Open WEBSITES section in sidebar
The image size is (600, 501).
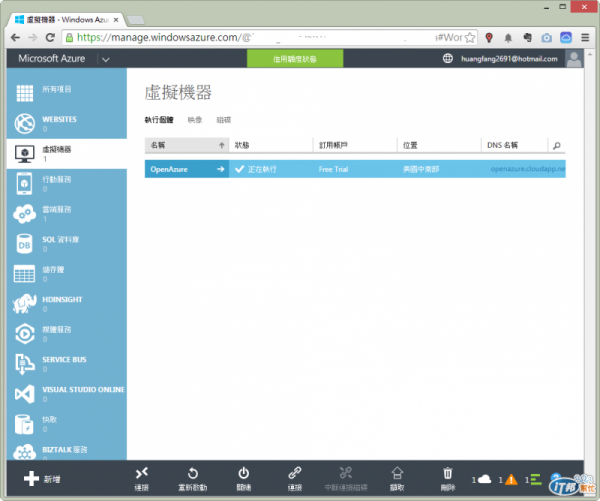[x=67, y=123]
